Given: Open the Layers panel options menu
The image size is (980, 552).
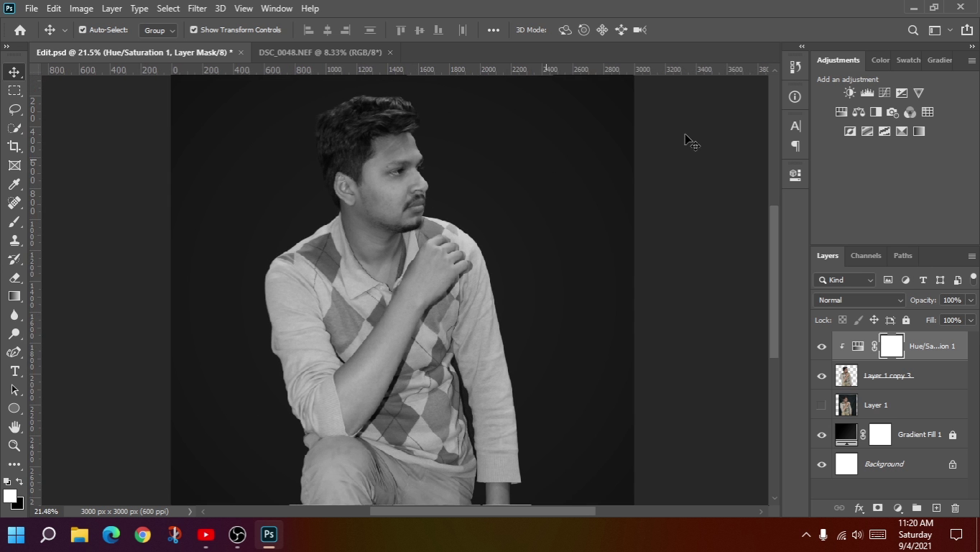Looking at the screenshot, I should pyautogui.click(x=971, y=256).
